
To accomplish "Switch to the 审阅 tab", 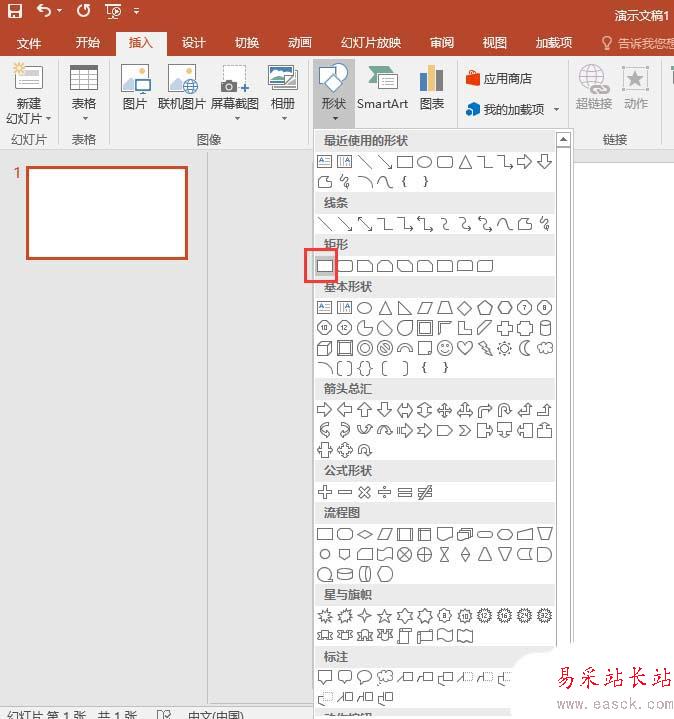I will click(442, 43).
